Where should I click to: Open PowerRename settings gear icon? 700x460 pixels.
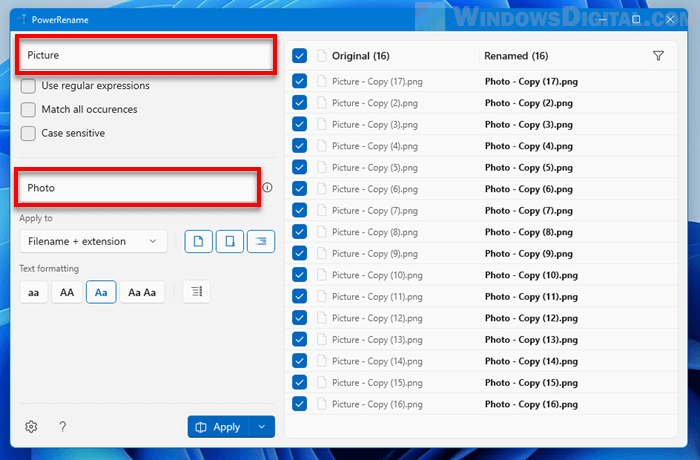click(31, 427)
